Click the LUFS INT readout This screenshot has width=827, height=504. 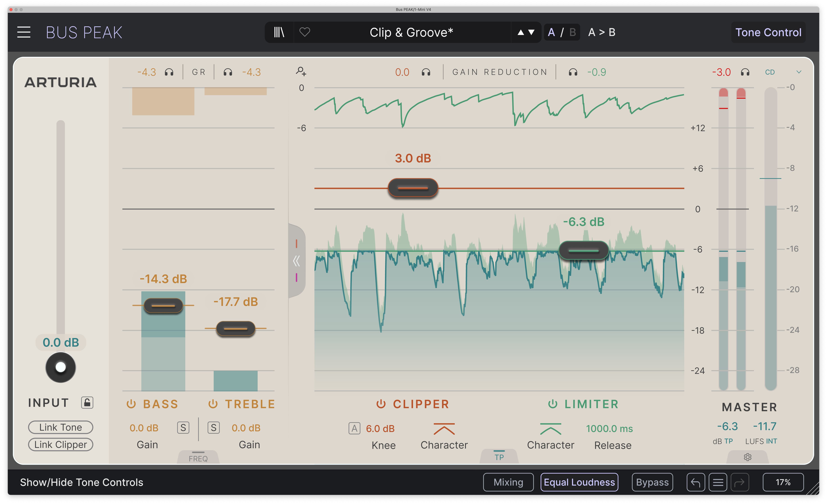point(765,426)
